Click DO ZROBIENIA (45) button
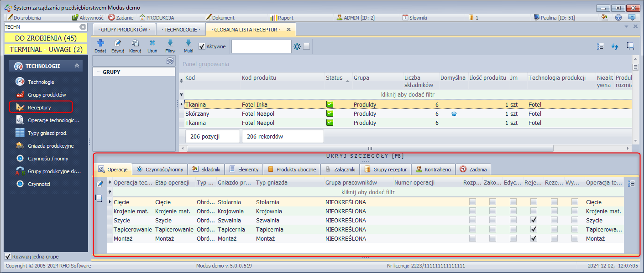The image size is (644, 273). tap(46, 38)
